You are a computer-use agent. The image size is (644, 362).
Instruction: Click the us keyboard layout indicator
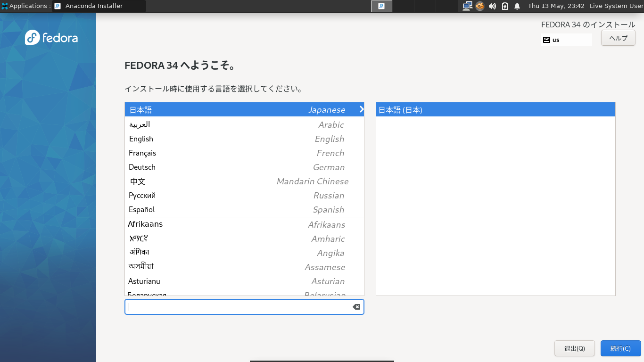point(567,40)
